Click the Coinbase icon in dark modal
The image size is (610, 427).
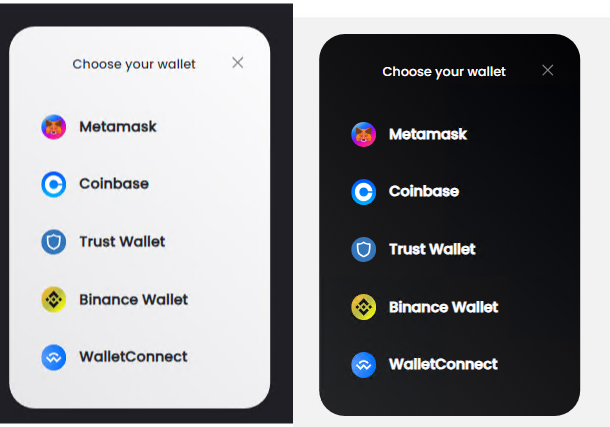(x=363, y=191)
